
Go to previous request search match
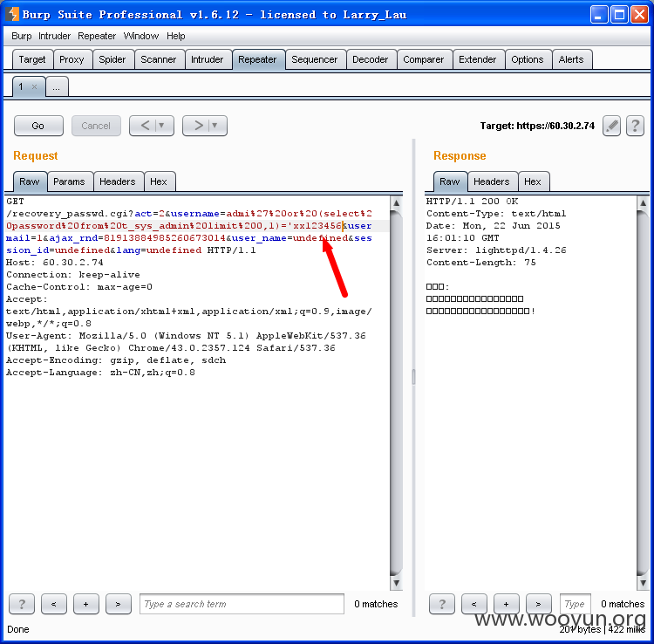[54, 604]
